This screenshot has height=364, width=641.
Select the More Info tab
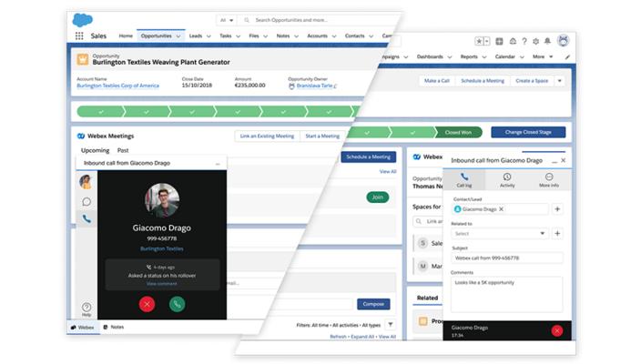[549, 180]
